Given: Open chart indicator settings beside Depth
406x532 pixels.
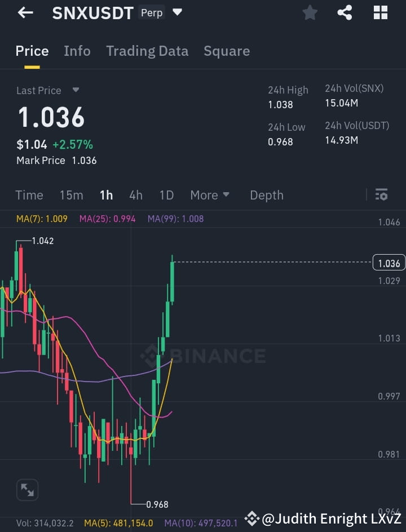Looking at the screenshot, I should tap(381, 194).
